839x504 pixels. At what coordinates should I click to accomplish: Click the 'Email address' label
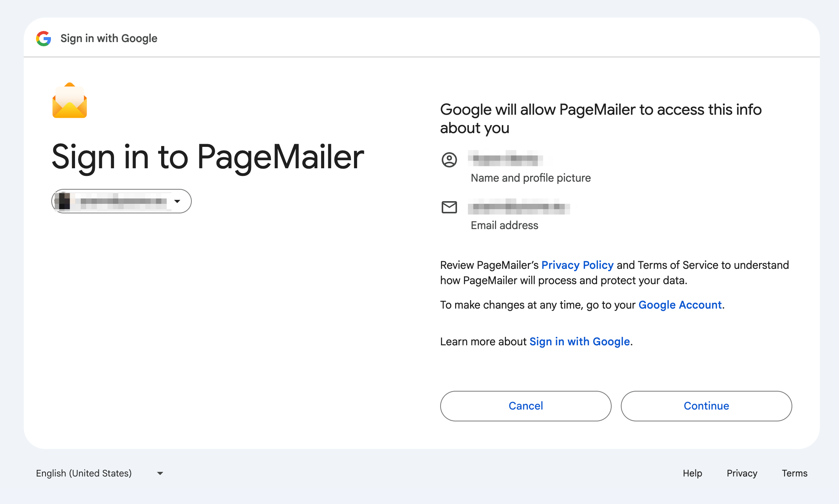coord(504,225)
